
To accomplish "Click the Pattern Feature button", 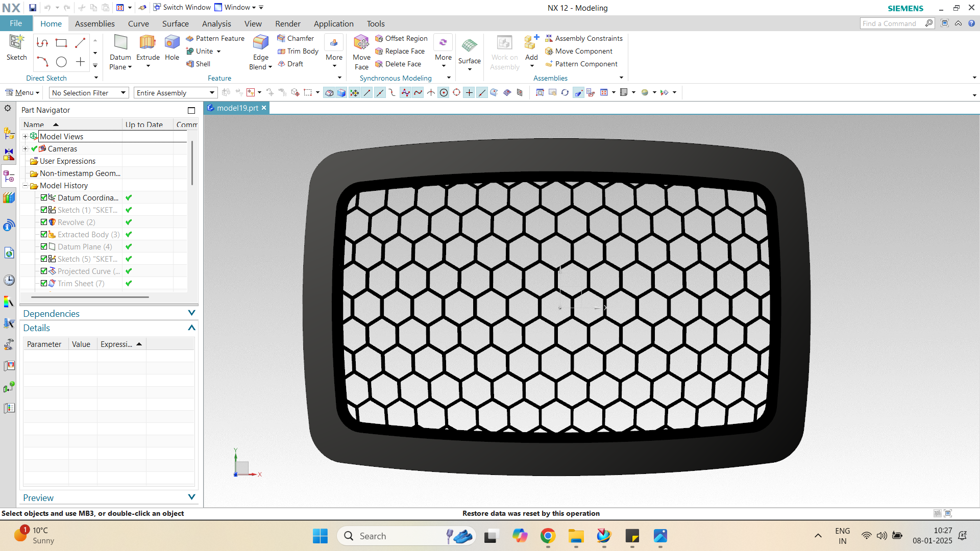I will coord(215,38).
